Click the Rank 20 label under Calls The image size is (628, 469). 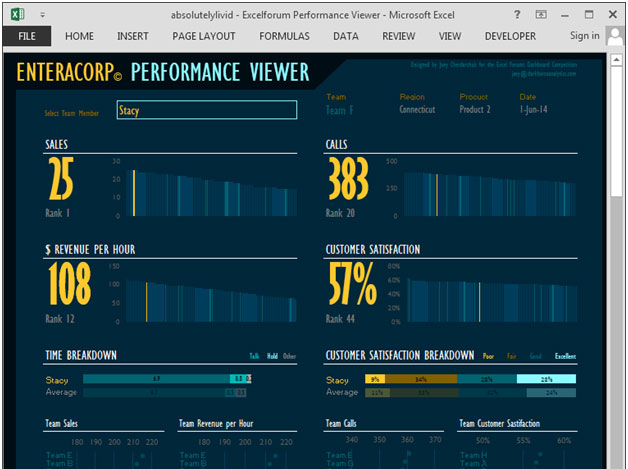[340, 213]
